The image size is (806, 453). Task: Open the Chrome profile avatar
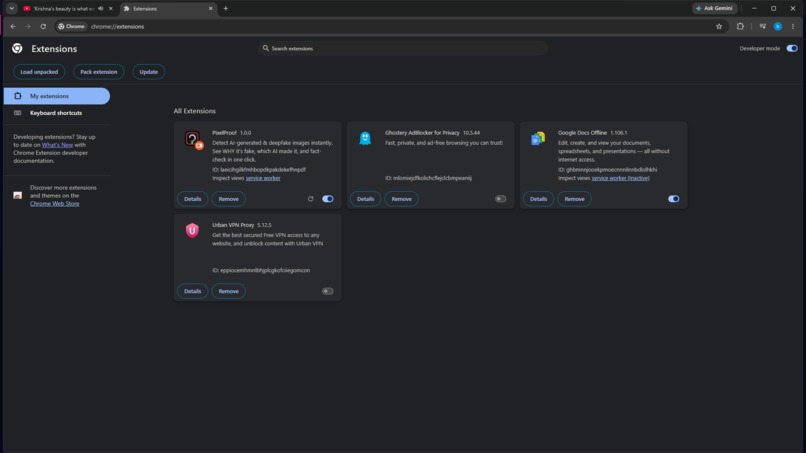[x=778, y=27]
